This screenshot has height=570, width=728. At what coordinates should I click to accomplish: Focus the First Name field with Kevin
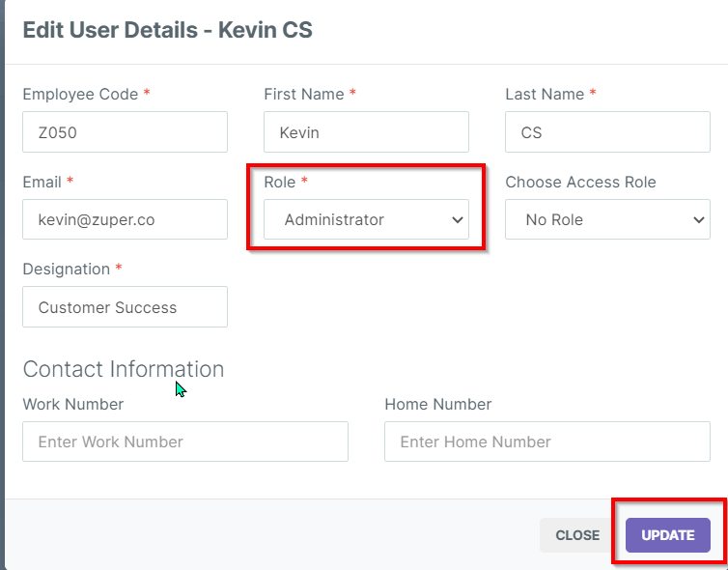(x=366, y=132)
